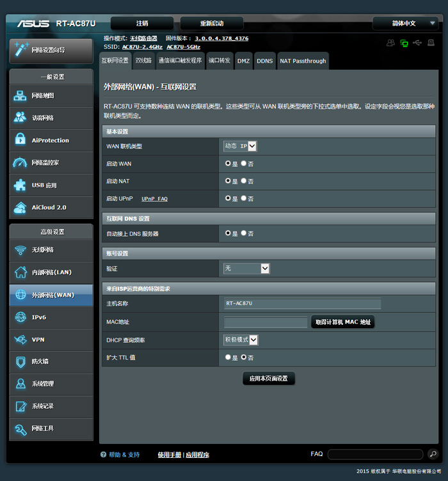Click the 主机名称 host name field
This screenshot has width=448, height=481.
point(302,303)
